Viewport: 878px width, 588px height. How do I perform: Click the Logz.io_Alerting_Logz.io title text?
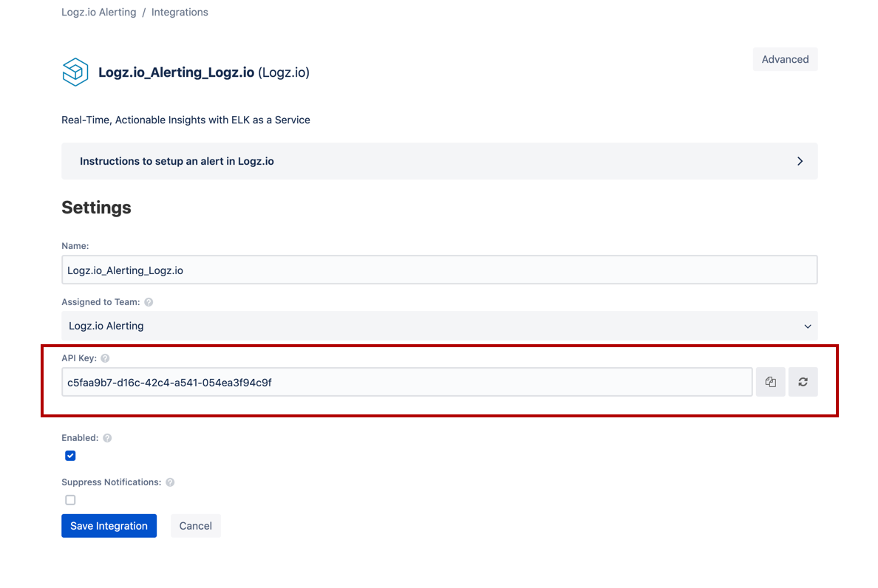tap(177, 72)
